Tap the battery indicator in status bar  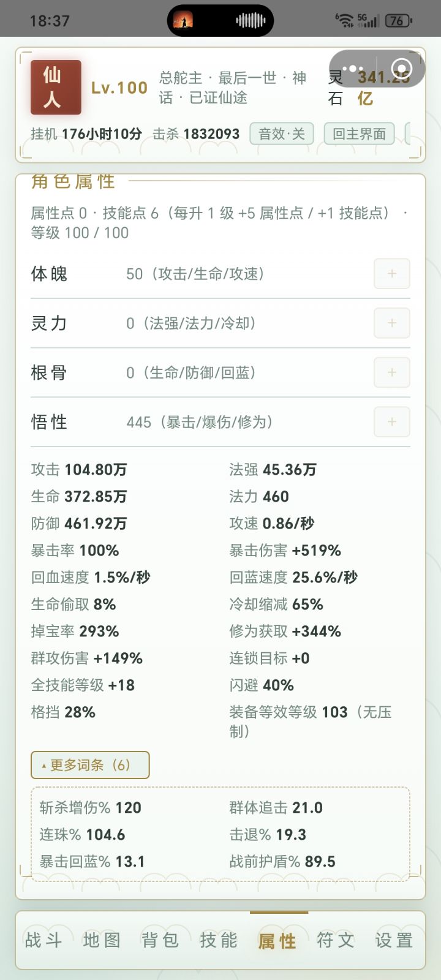click(398, 21)
